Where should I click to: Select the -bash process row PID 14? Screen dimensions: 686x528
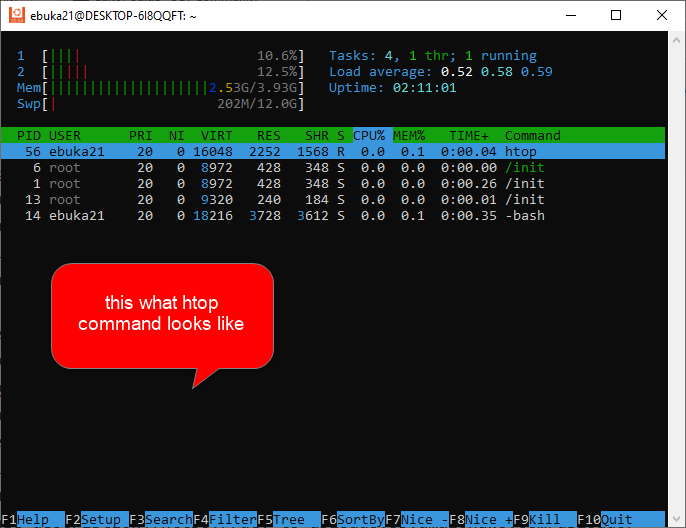coord(333,216)
